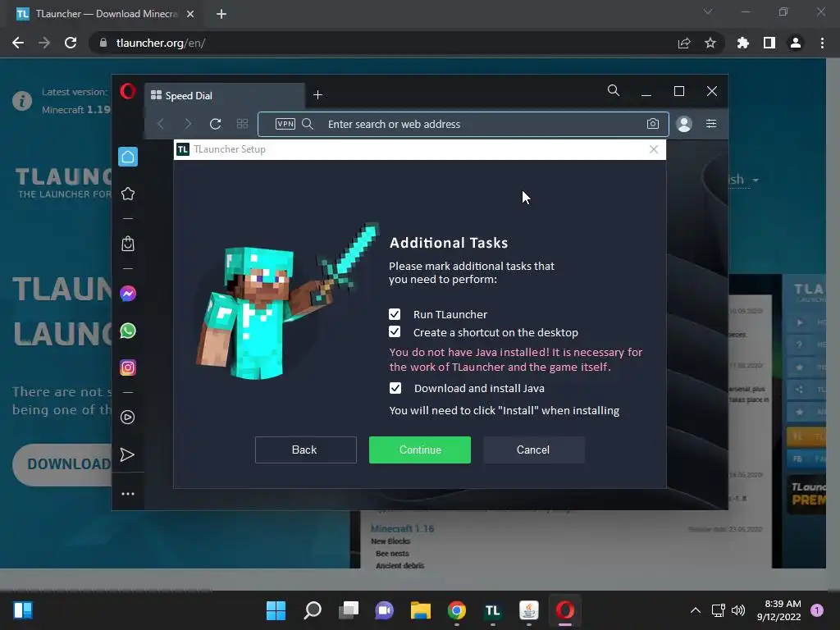Open Opera bookmarks star in sidebar
The image size is (840, 630).
tap(127, 194)
